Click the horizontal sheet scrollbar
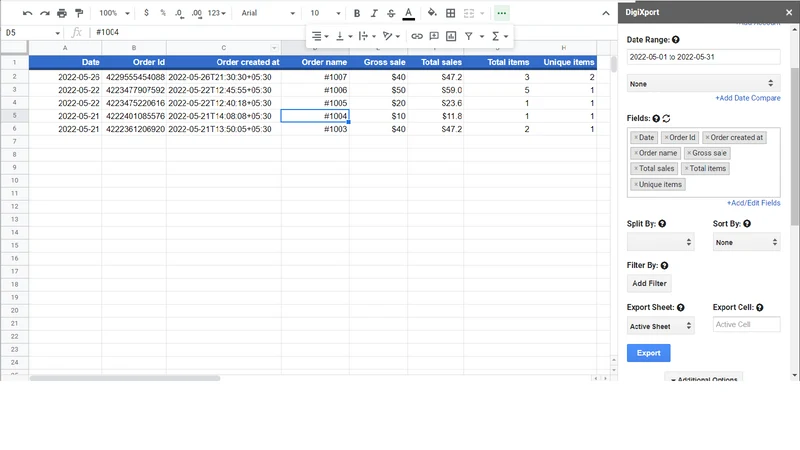 pos(124,379)
